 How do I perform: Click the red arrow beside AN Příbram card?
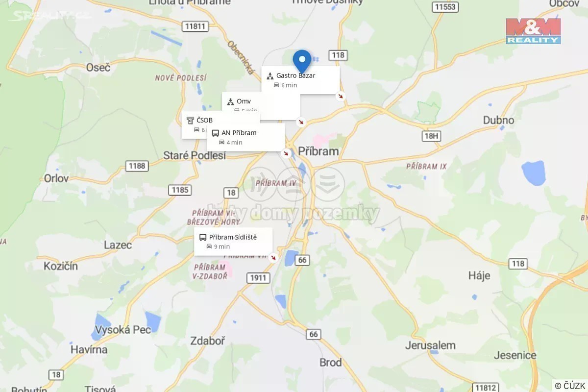286,153
